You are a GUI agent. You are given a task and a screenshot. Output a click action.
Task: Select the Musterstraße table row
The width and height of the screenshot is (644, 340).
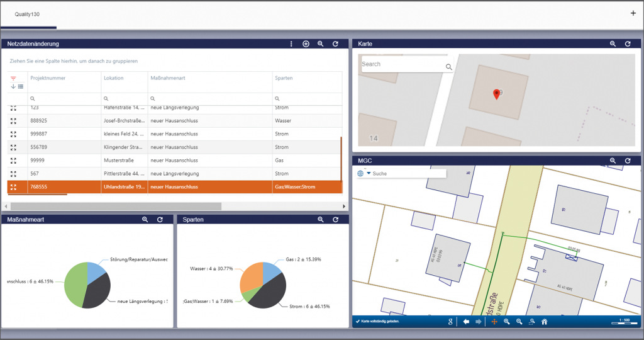point(126,161)
